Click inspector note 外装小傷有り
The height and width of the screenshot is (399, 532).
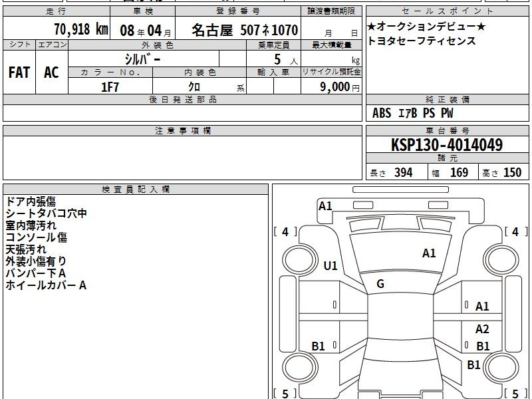[x=36, y=261]
